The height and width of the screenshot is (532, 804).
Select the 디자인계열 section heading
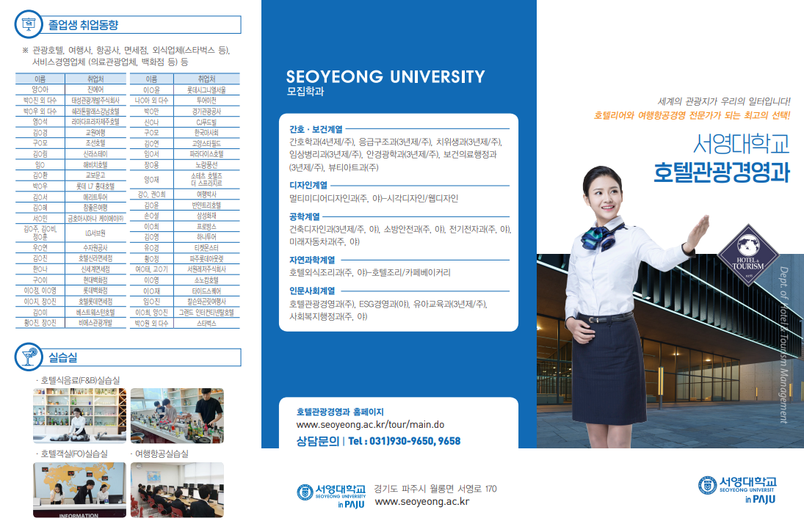point(308,185)
